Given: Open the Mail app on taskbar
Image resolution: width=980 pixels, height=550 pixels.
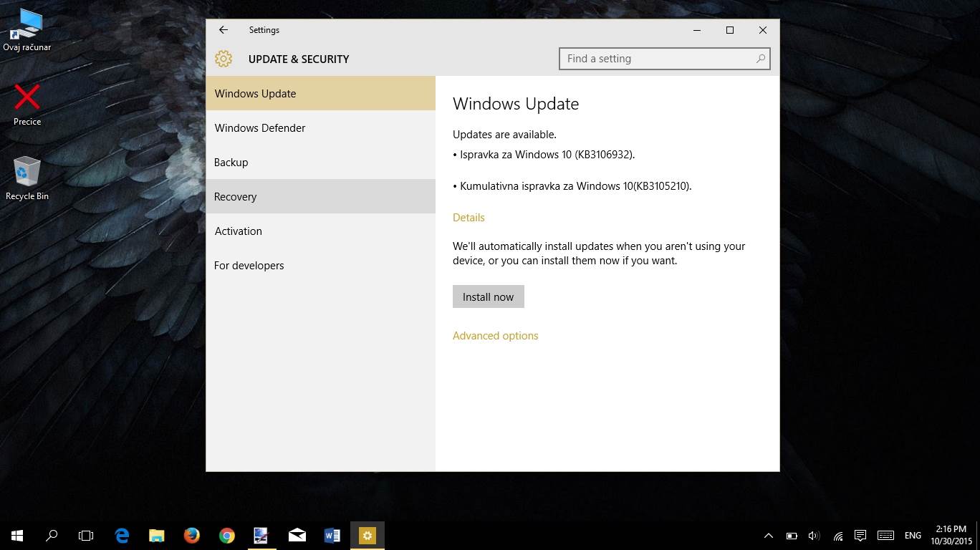Looking at the screenshot, I should (x=297, y=536).
